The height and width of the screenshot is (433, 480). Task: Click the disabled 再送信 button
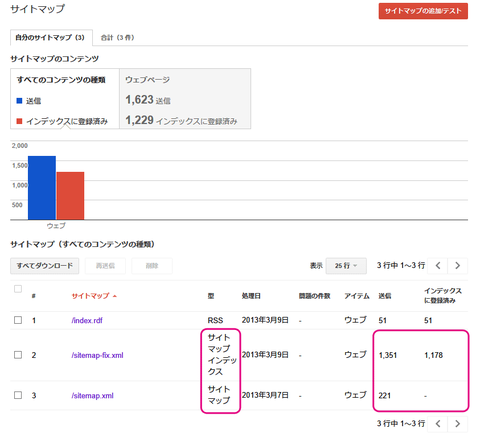point(105,266)
